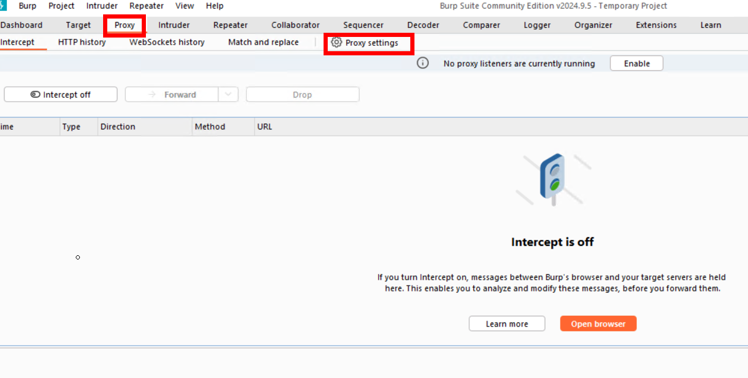Image resolution: width=748 pixels, height=378 pixels.
Task: Open Proxy settings
Action: pyautogui.click(x=365, y=43)
